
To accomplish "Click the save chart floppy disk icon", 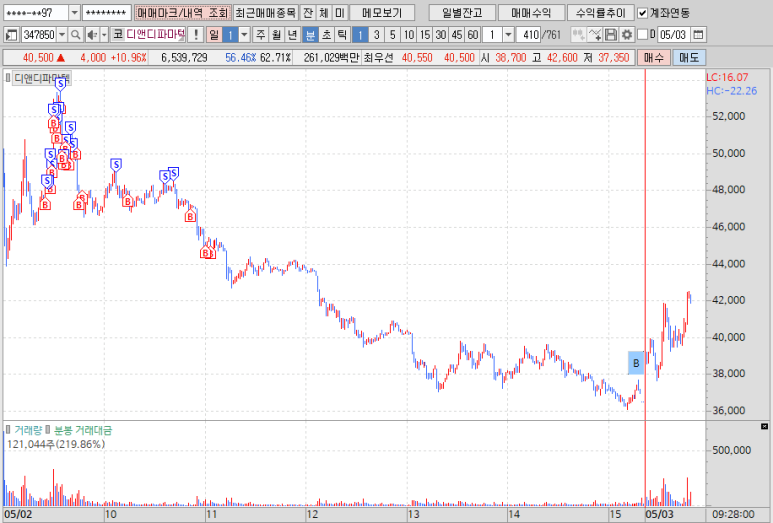I will [x=611, y=35].
